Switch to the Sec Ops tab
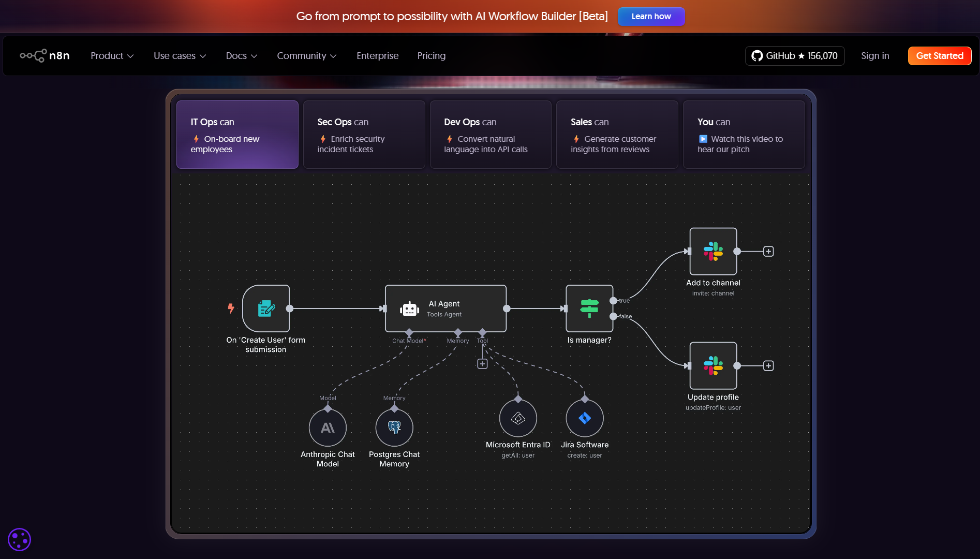980x559 pixels. tap(364, 135)
